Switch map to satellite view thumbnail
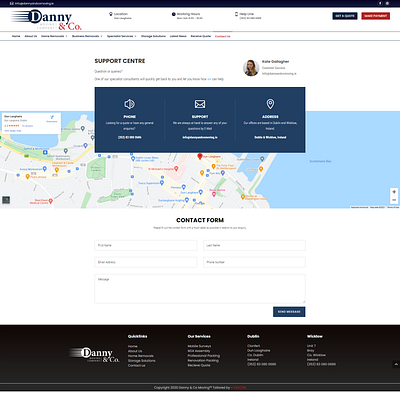 coord(6,200)
